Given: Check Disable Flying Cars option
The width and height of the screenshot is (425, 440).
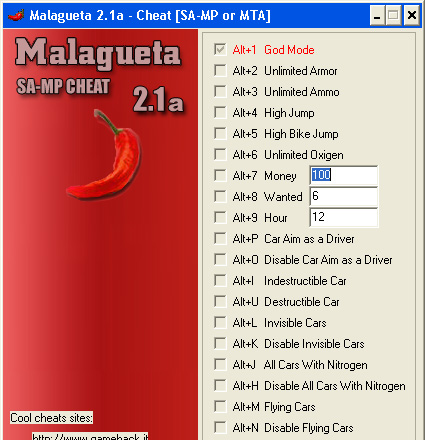Looking at the screenshot, I should pyautogui.click(x=220, y=428).
